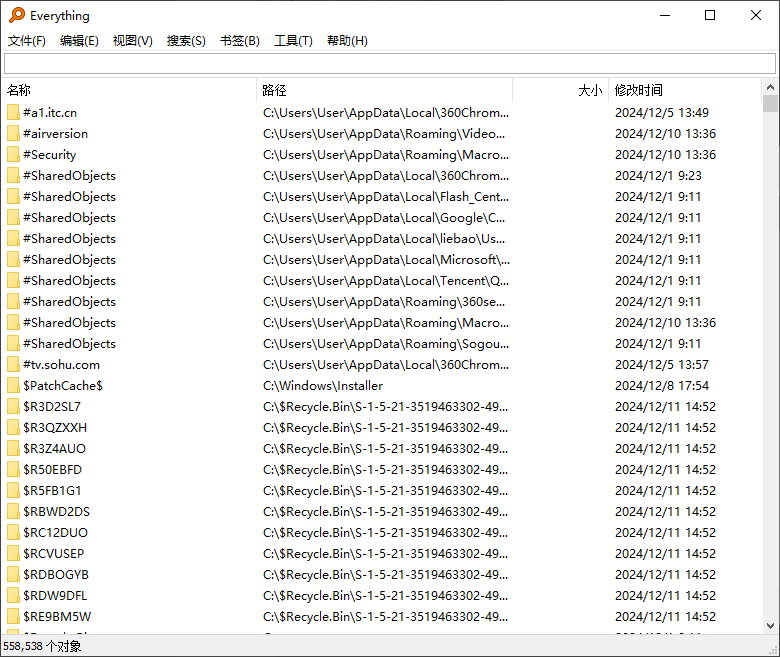
Task: Select the $RBWD2DS entry name
Action: (x=56, y=512)
